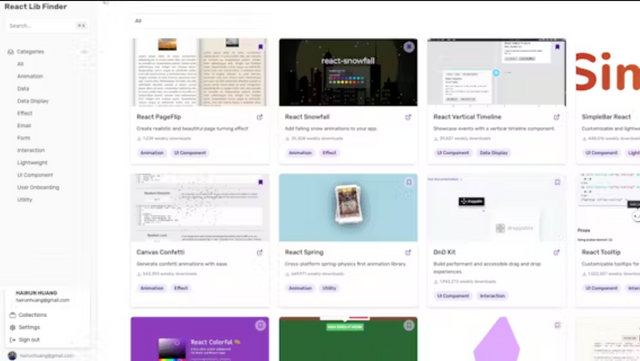Click Data Display tag on Vertical Timeline card

pyautogui.click(x=493, y=153)
